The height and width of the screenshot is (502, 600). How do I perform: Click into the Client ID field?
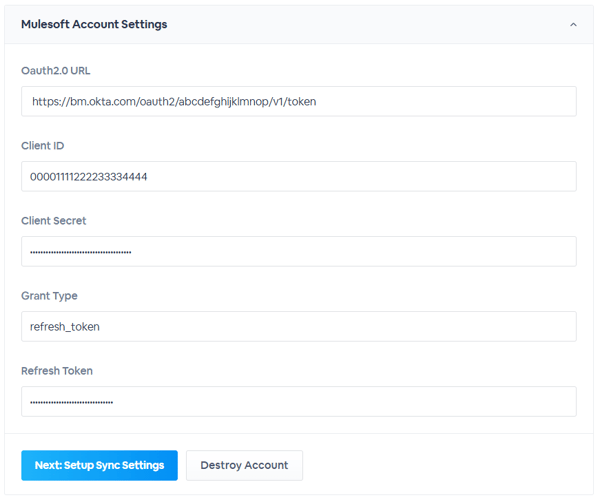[x=298, y=176]
